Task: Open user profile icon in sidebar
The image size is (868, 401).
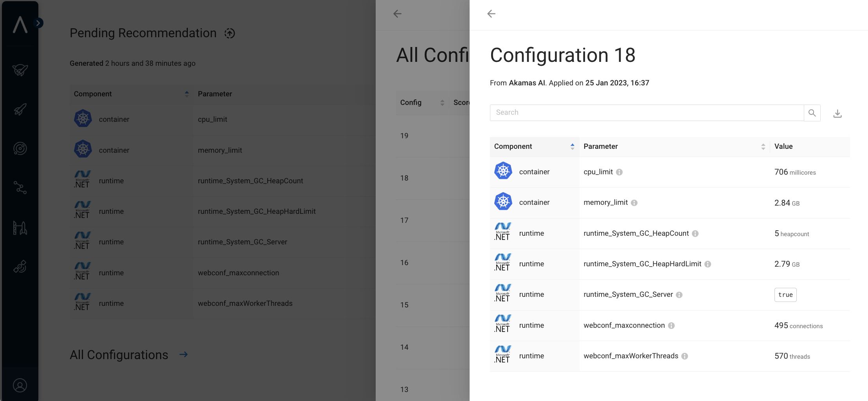Action: (20, 385)
